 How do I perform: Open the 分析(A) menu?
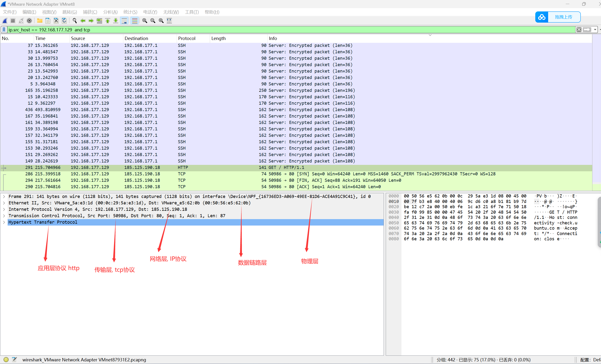click(x=110, y=12)
